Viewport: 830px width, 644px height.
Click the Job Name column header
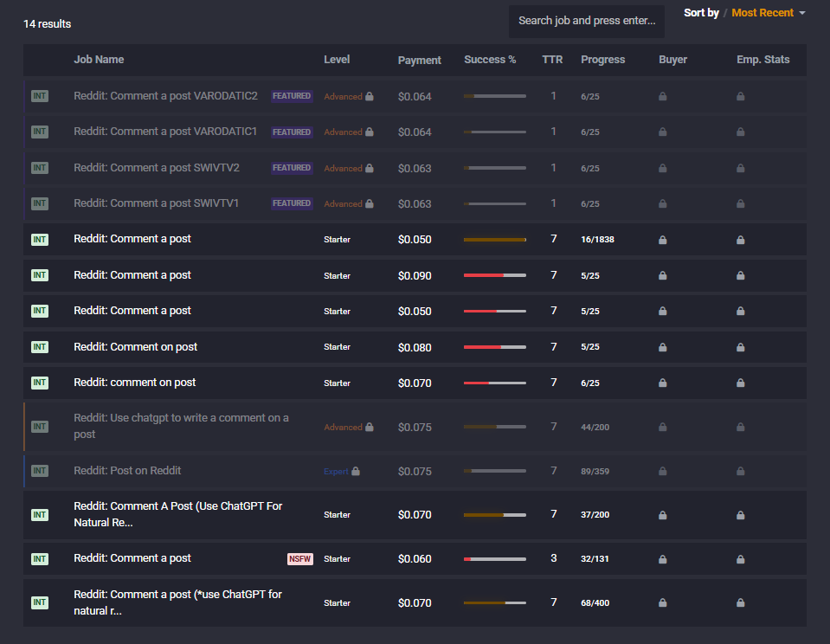tap(99, 60)
